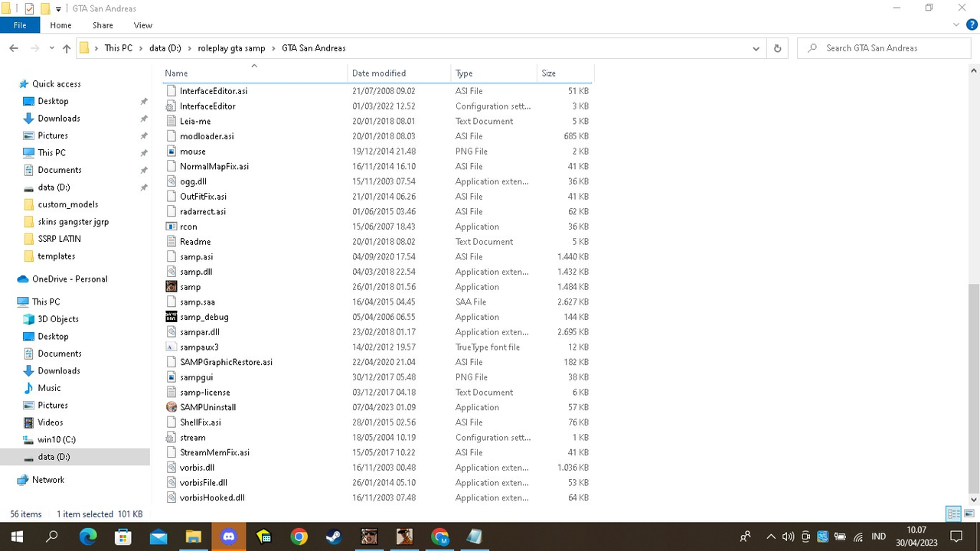Open the custom_models folder in navigation pane
The width and height of the screenshot is (980, 551).
tap(68, 204)
